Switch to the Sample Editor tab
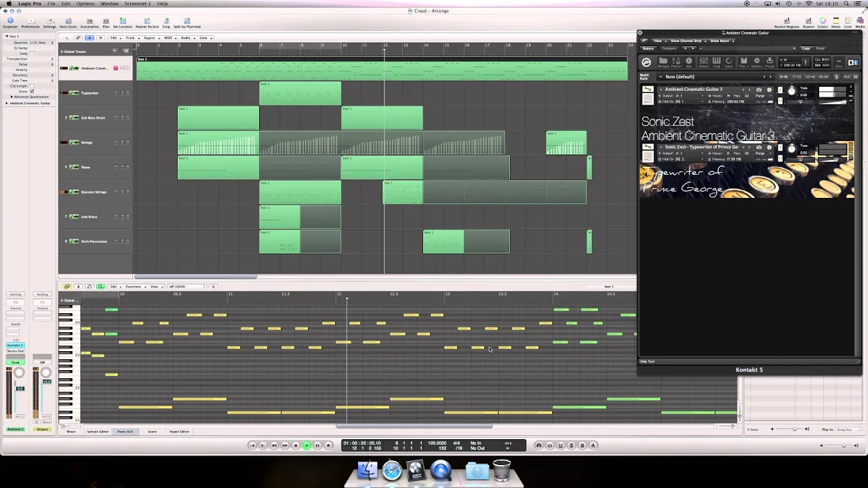Viewport: 868px width, 488px height. (98, 432)
